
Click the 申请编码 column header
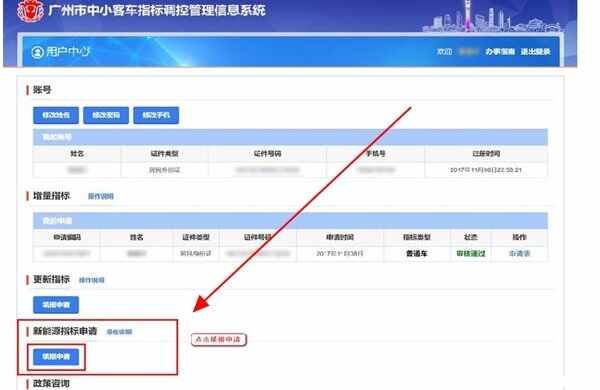coord(67,237)
